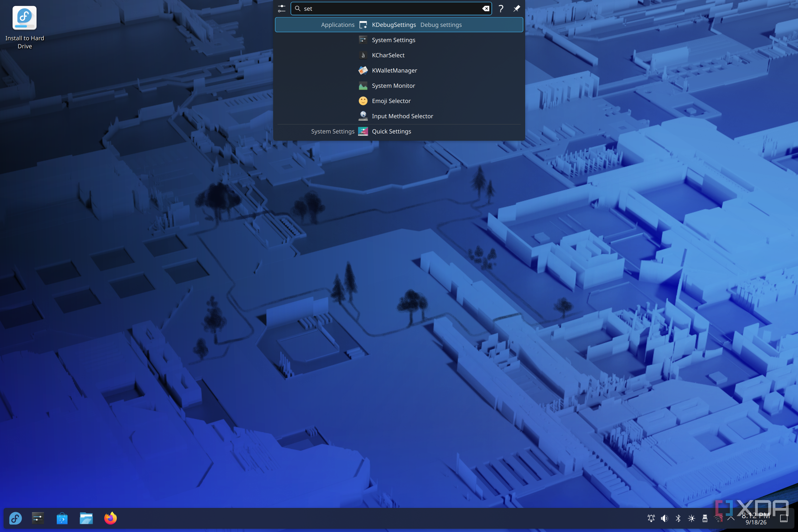Viewport: 798px width, 532px height.
Task: Open KWalletManager result
Action: (399, 71)
